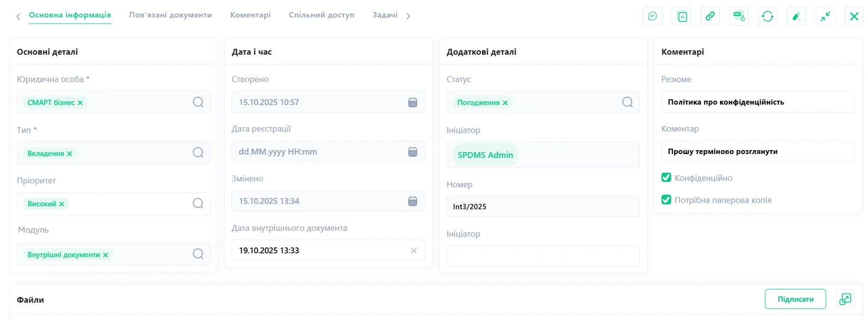Click the copy icon next to Підписати
This screenshot has height=320, width=868.
[845, 299]
